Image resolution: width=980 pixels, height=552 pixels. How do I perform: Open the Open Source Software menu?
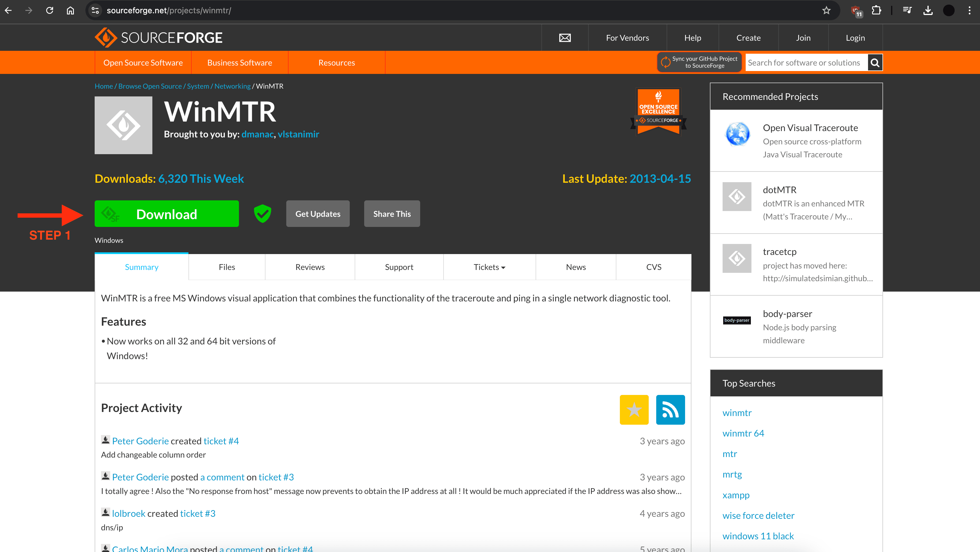click(x=143, y=62)
